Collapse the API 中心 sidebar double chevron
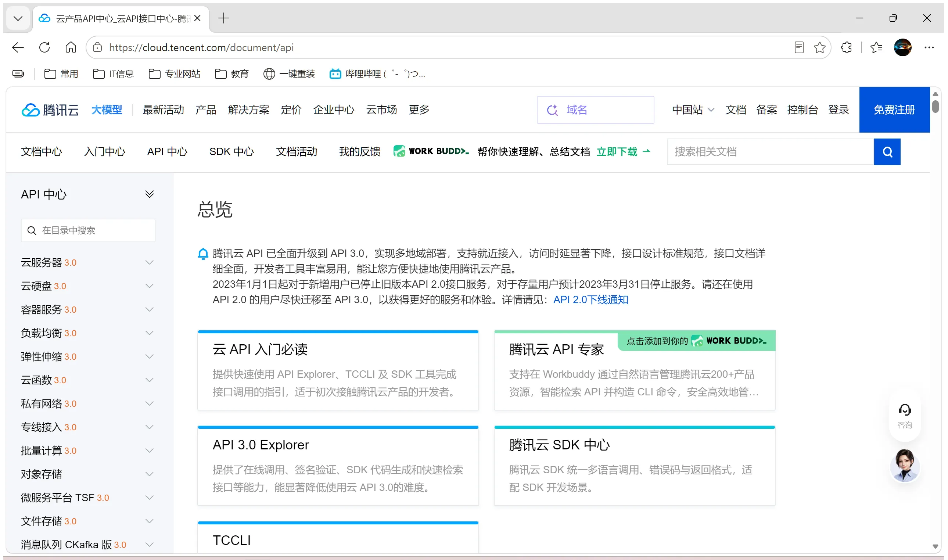The image size is (948, 560). point(150,194)
